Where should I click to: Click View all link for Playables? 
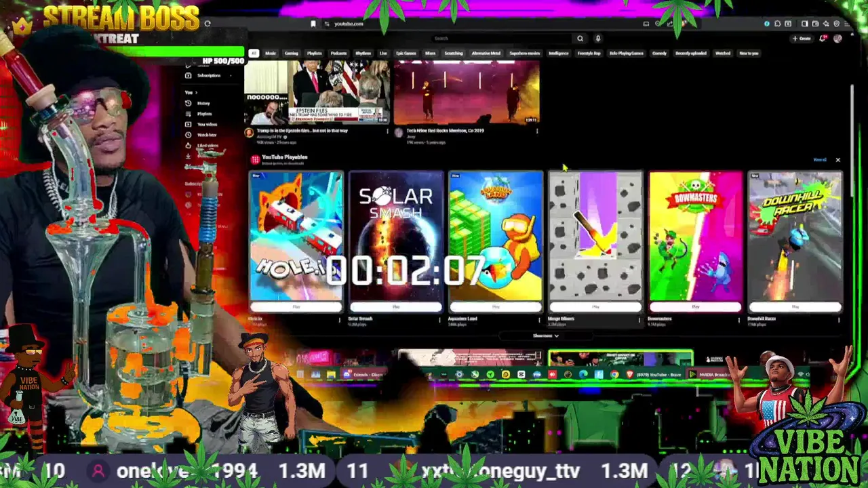(x=820, y=160)
